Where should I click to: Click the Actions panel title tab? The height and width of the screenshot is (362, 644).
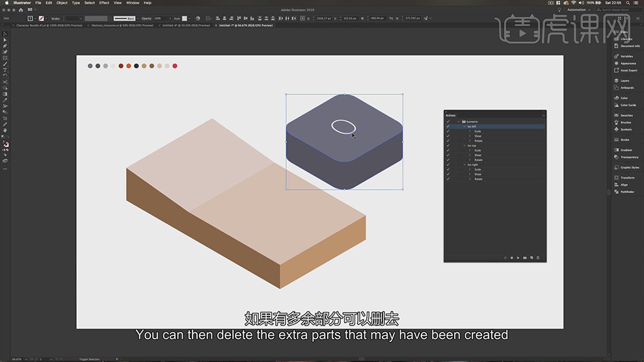point(451,115)
